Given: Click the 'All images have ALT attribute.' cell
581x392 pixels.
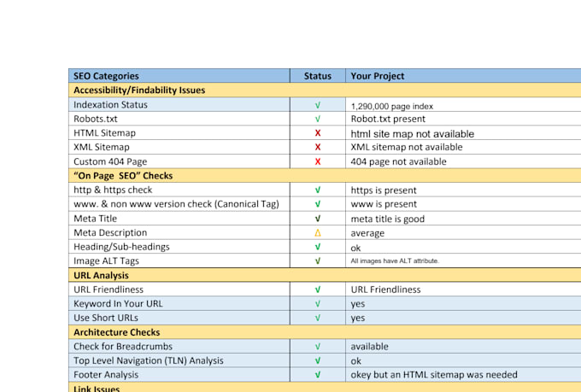Looking at the screenshot, I should point(463,260).
